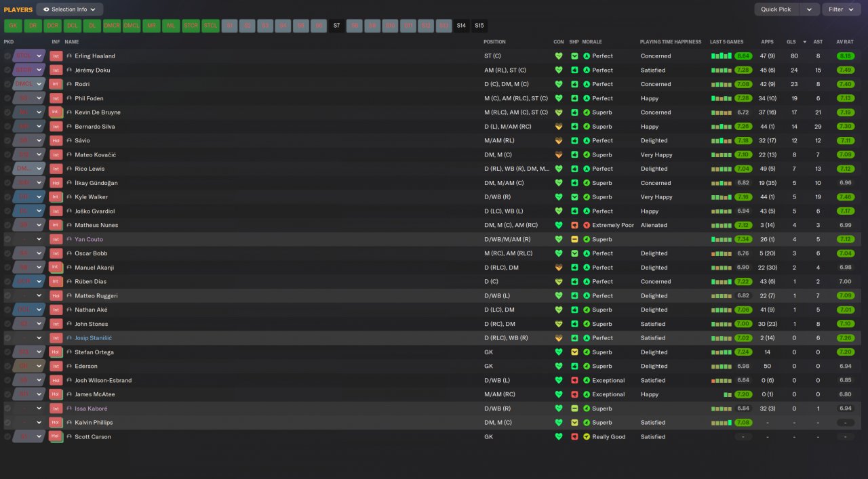Open Issa Kaboré's player name link

[x=91, y=409]
